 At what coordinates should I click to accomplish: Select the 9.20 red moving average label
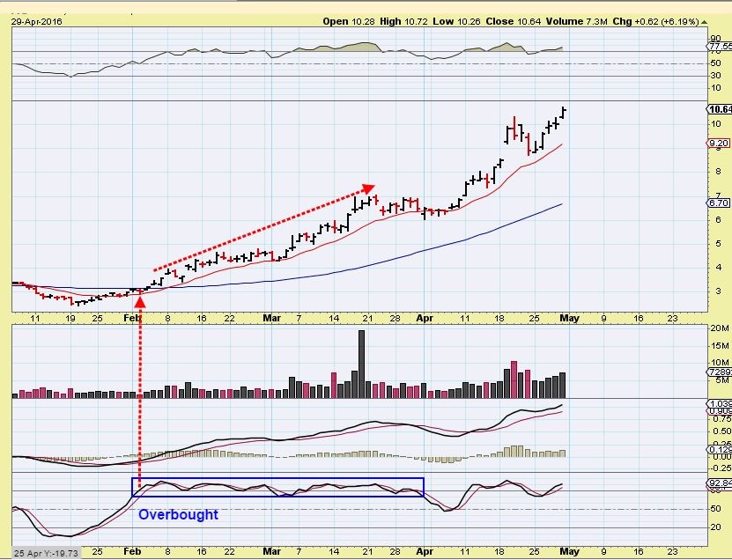tap(719, 143)
